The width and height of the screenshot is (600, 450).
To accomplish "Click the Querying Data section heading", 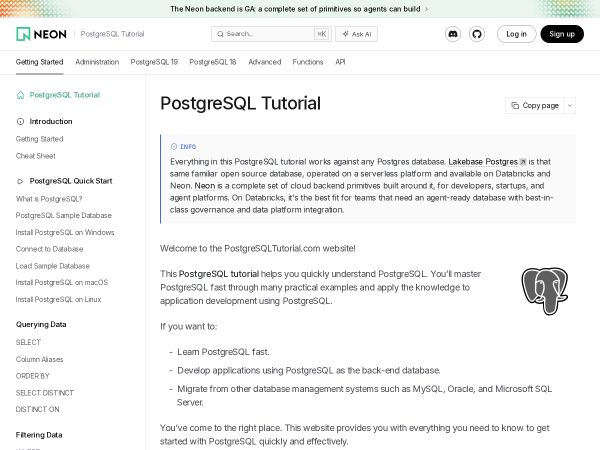I will coord(41,324).
